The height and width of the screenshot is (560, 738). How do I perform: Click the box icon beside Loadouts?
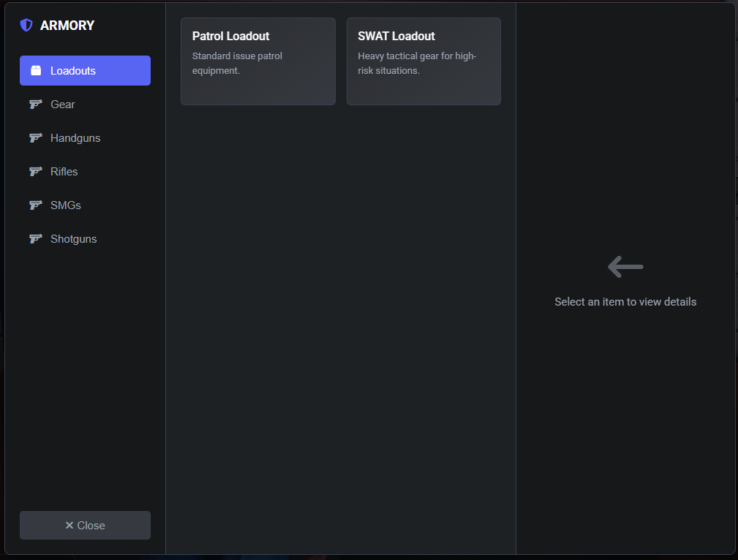(x=36, y=71)
